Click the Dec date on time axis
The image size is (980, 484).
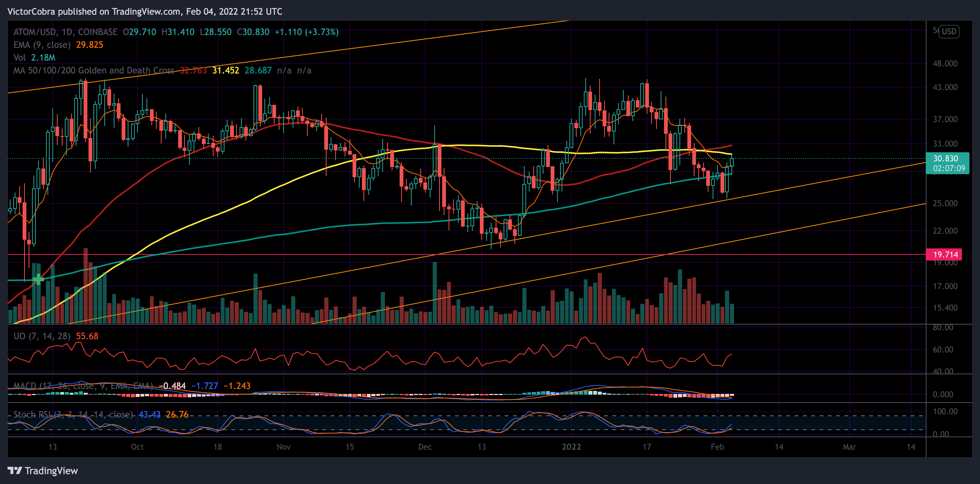point(425,447)
